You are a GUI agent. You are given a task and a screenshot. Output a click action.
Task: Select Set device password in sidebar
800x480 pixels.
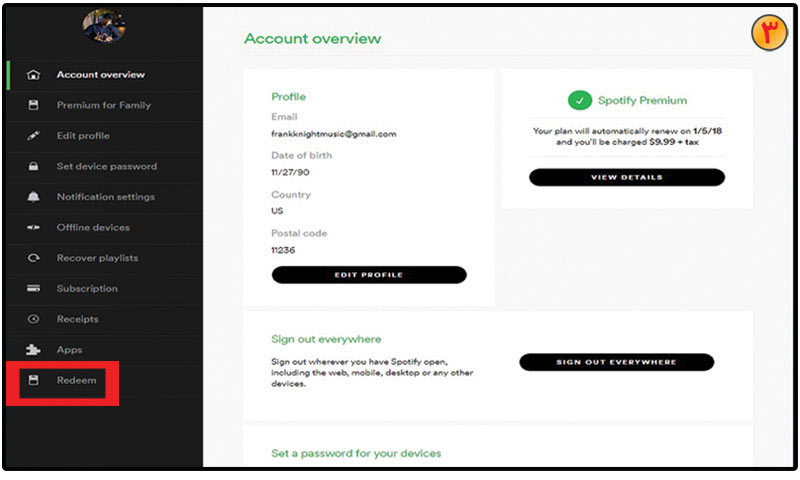[x=106, y=167]
